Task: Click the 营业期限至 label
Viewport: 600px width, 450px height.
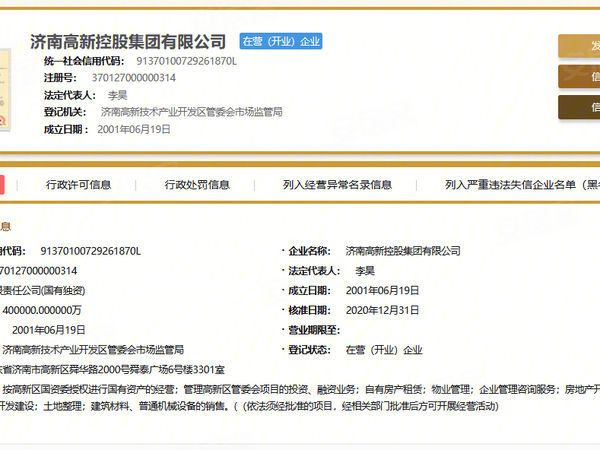Action: pos(314,330)
